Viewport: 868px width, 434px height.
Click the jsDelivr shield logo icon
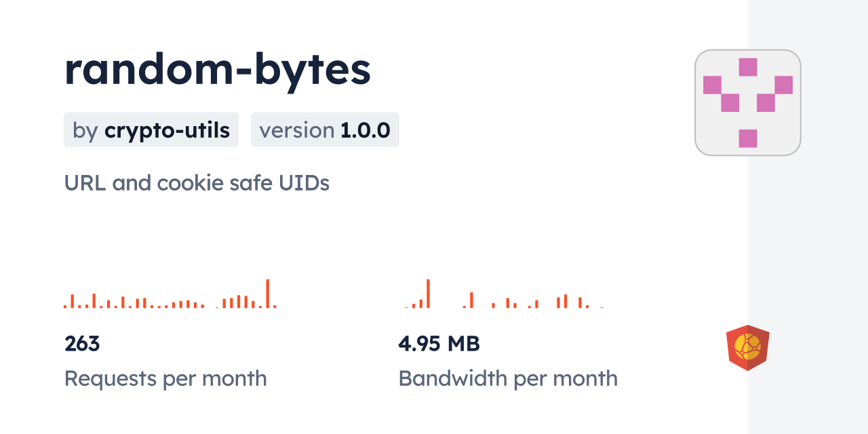click(x=747, y=347)
